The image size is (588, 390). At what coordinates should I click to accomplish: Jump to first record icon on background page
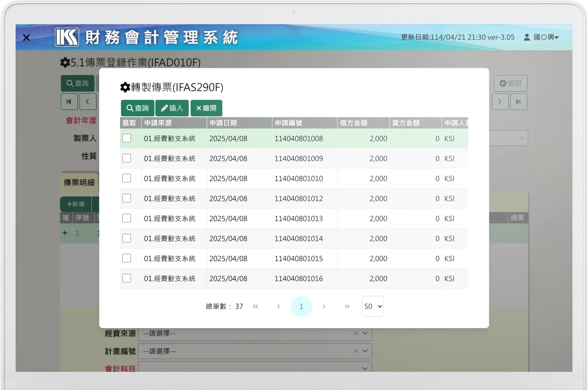(x=69, y=102)
